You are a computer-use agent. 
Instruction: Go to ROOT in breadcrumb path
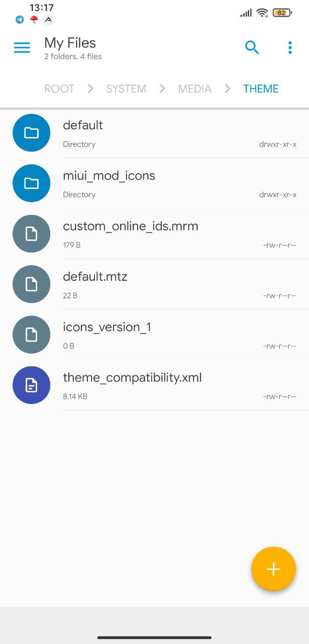coord(59,89)
